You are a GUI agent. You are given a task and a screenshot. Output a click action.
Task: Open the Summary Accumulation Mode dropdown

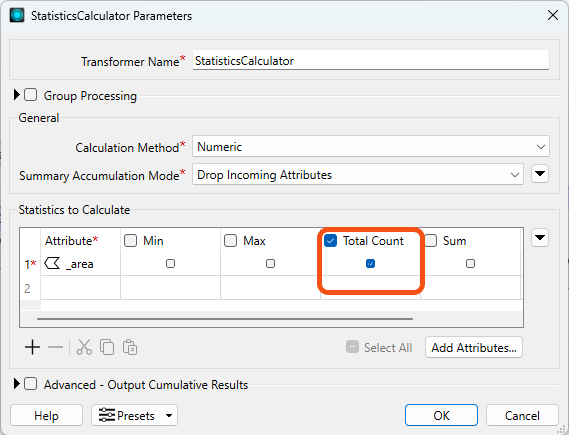pos(358,175)
